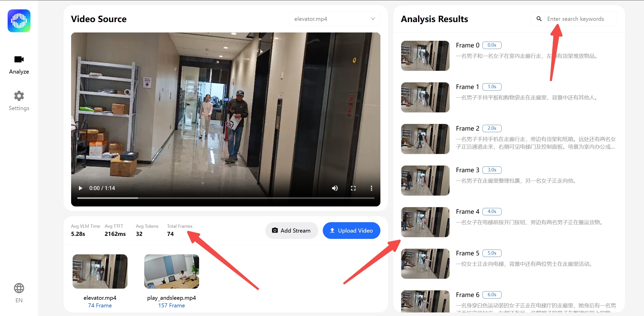This screenshot has height=316, width=644.
Task: Jump to 6.0s timestamp tag
Action: pyautogui.click(x=492, y=295)
